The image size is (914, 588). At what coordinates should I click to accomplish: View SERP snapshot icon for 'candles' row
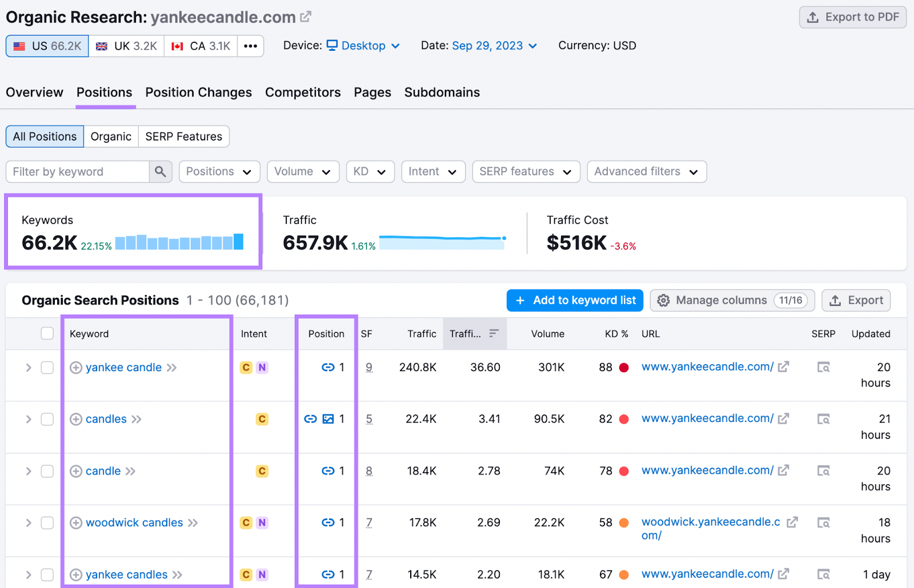point(823,419)
